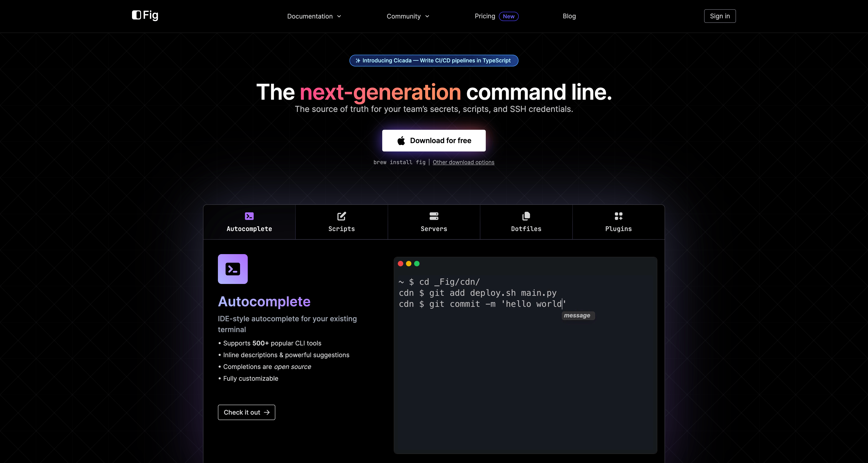Screen dimensions: 868x463
Task: Click the Dotfiles copy icon
Action: [526, 216]
